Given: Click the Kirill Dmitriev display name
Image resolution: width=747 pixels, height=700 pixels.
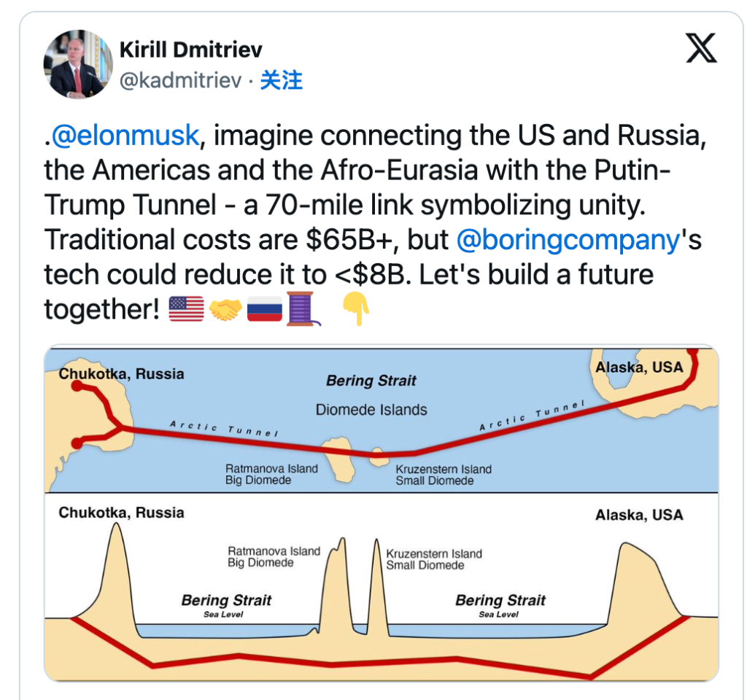Looking at the screenshot, I should [190, 50].
